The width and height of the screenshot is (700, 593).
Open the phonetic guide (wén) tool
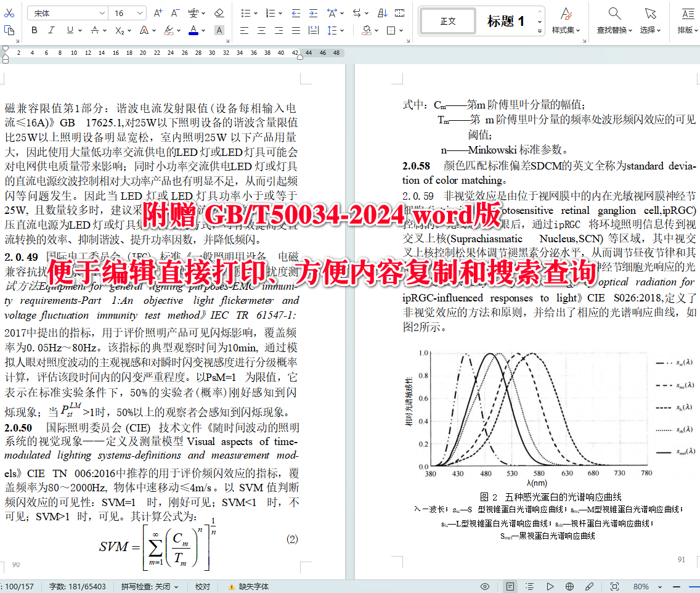click(193, 13)
